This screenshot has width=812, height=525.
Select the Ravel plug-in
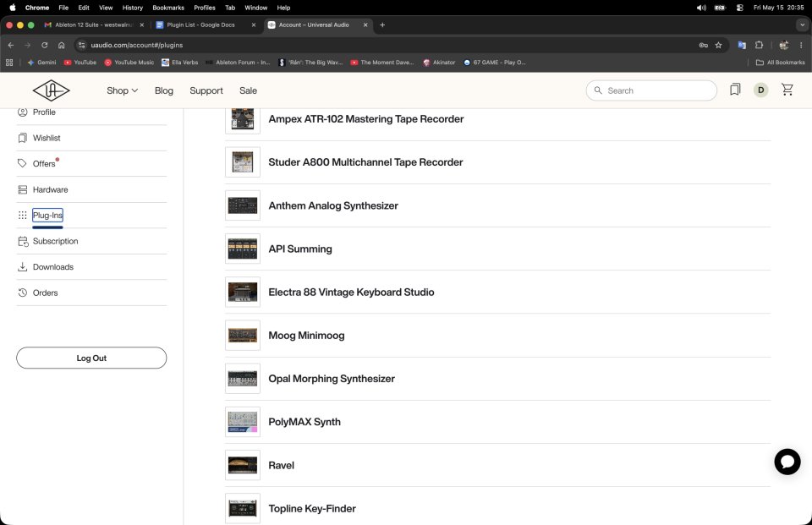point(281,465)
